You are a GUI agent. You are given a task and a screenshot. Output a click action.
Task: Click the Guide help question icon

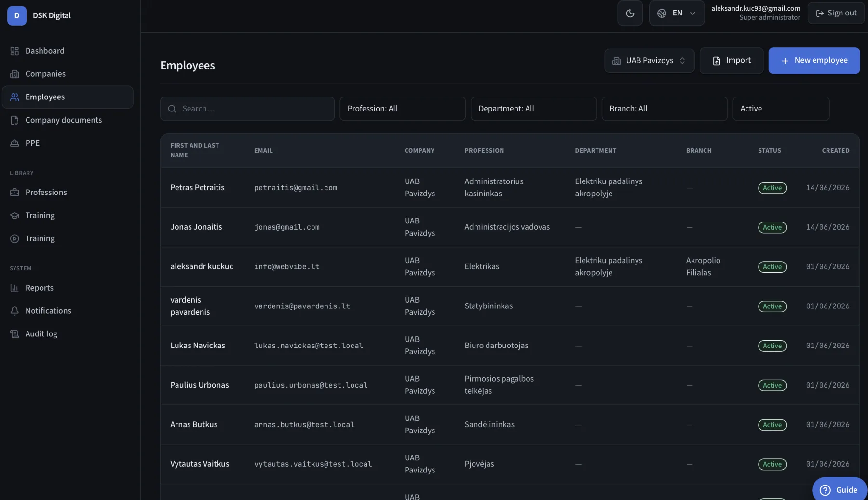pyautogui.click(x=825, y=490)
